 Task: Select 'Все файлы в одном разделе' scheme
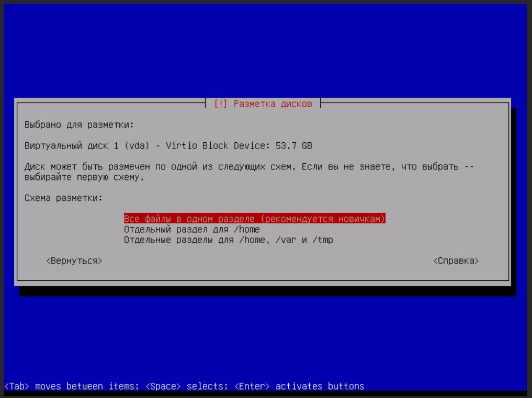(254, 219)
